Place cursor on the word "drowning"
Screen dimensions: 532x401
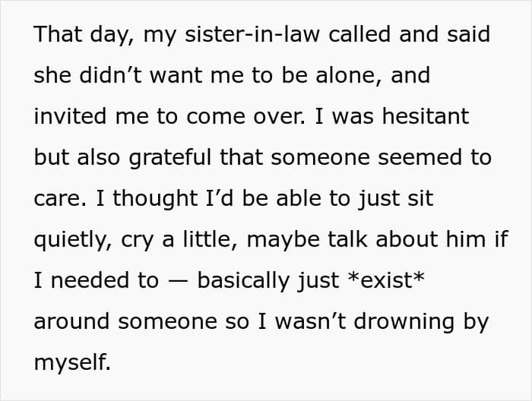[404, 322]
